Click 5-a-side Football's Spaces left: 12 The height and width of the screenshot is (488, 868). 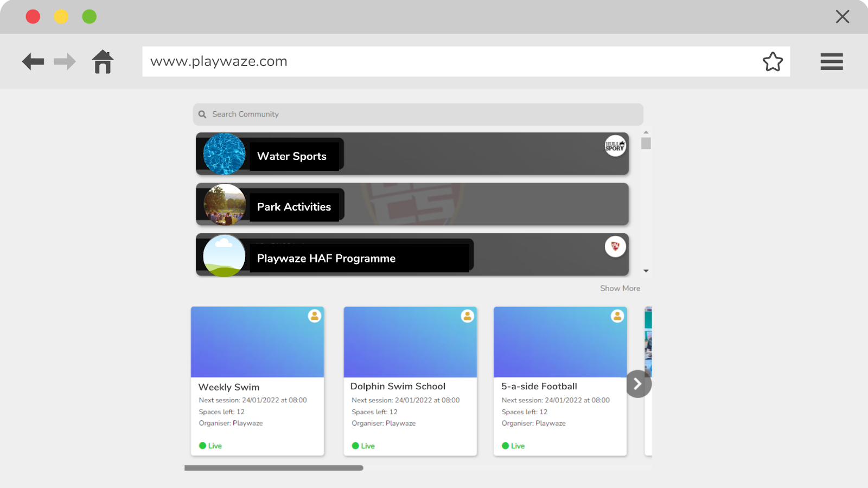[x=525, y=412]
